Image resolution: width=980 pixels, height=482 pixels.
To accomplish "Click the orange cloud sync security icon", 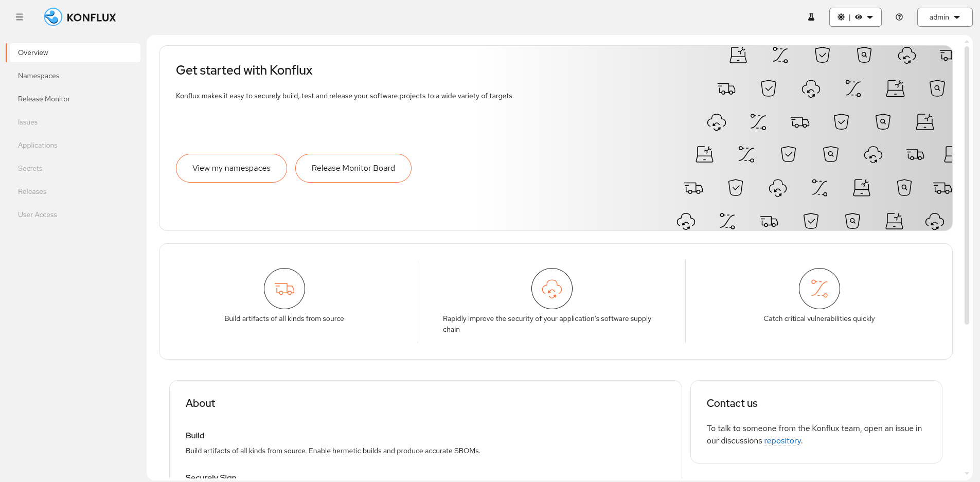I will pyautogui.click(x=552, y=289).
